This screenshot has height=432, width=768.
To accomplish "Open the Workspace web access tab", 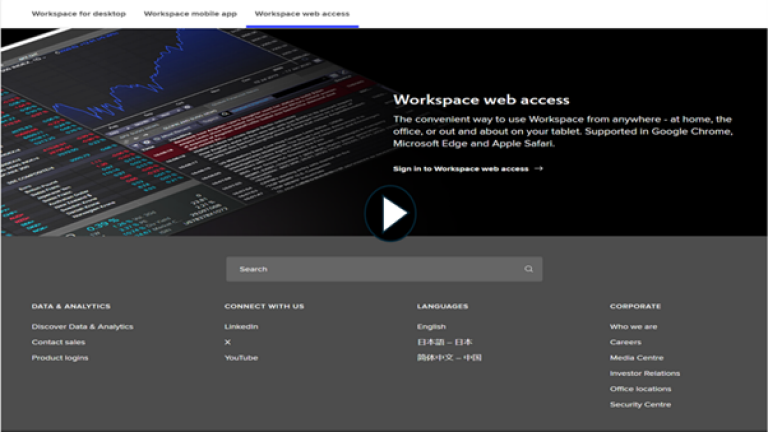I will pyautogui.click(x=302, y=14).
